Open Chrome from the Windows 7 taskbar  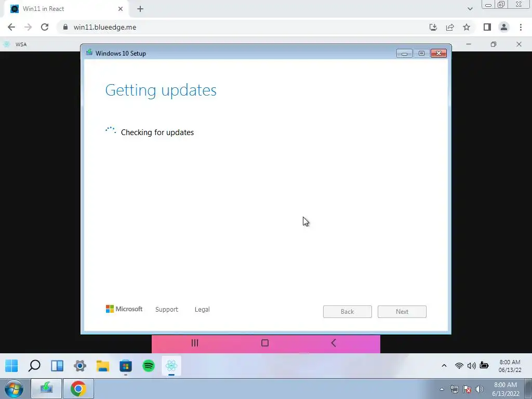click(78, 389)
